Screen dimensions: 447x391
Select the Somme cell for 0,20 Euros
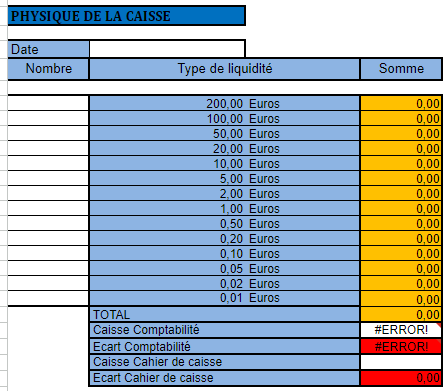point(401,238)
